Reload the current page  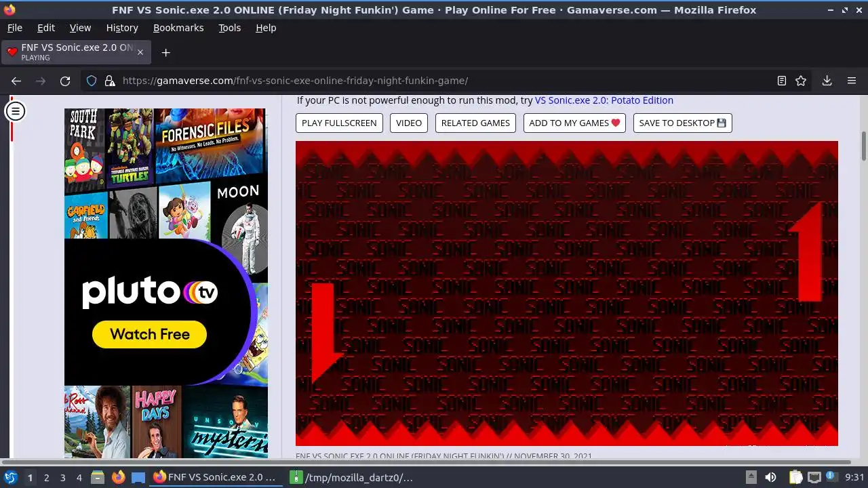(x=65, y=81)
